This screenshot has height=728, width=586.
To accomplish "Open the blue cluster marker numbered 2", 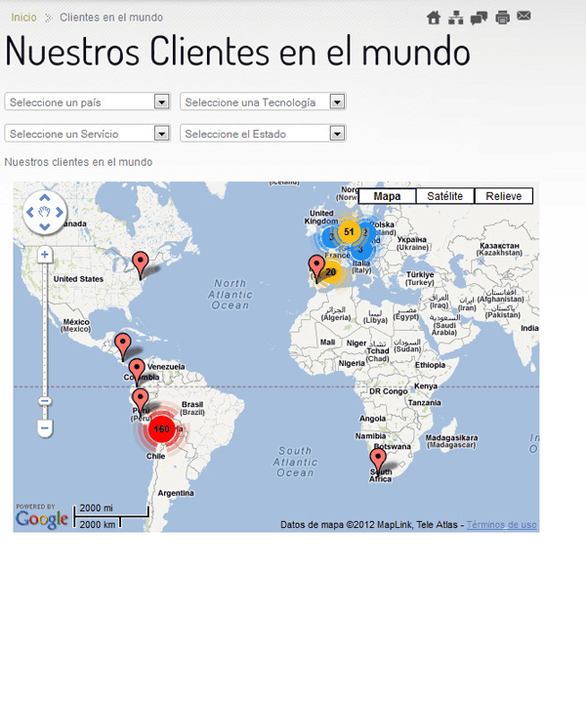I will tap(366, 232).
